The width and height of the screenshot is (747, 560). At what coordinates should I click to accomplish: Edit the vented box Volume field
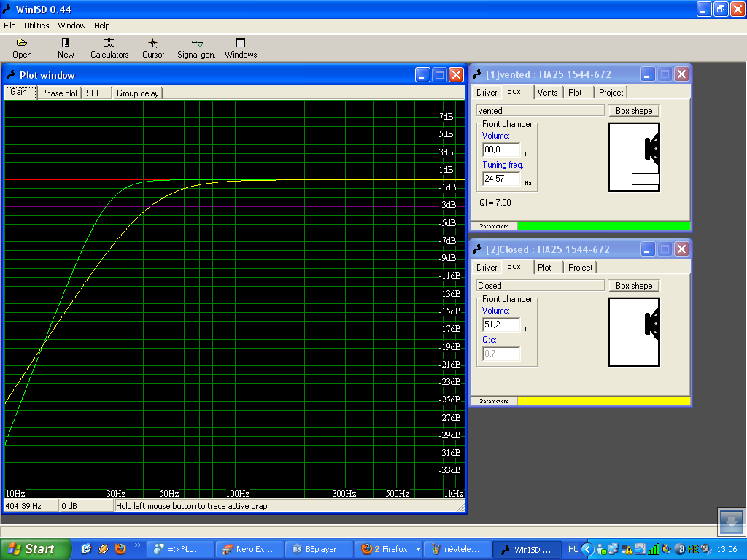pos(501,149)
